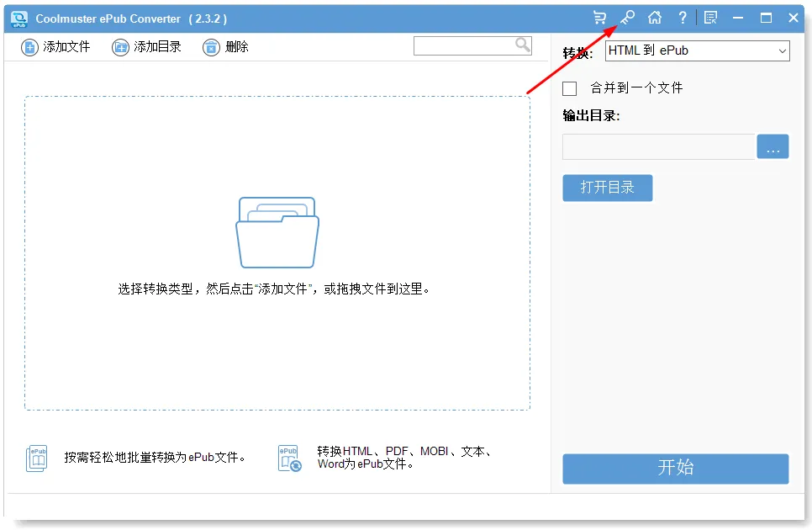Image resolution: width=812 pixels, height=530 pixels.
Task: Click 添加文件 to add files
Action: pos(55,47)
